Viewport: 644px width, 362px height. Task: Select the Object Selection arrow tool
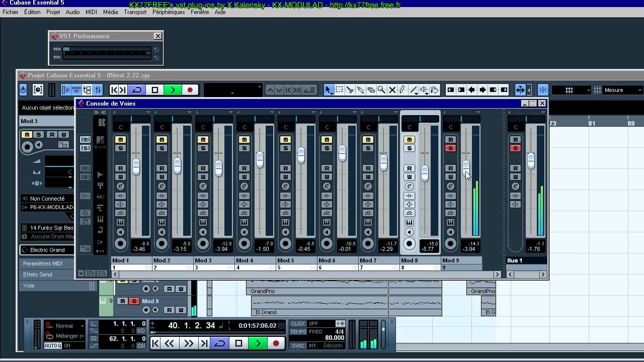click(329, 90)
